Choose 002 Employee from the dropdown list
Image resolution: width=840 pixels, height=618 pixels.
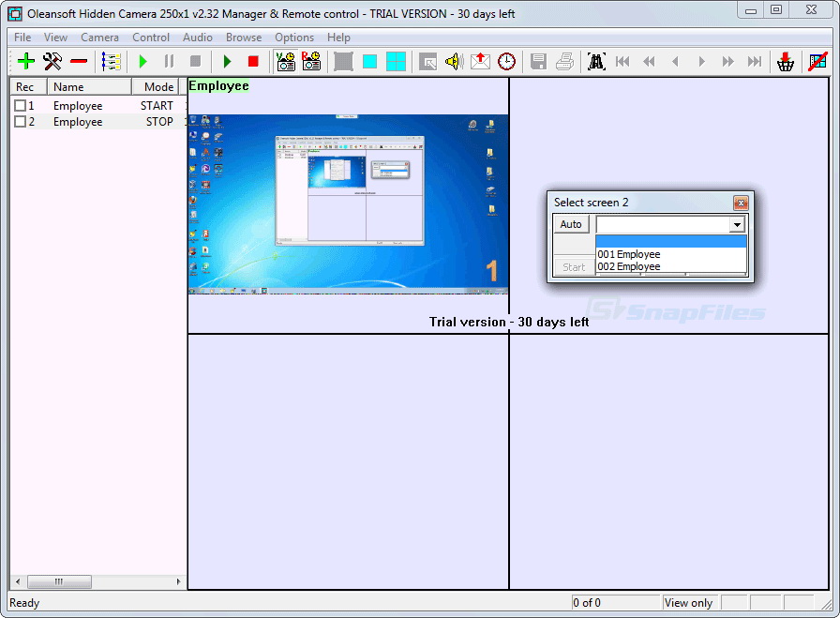pos(670,266)
